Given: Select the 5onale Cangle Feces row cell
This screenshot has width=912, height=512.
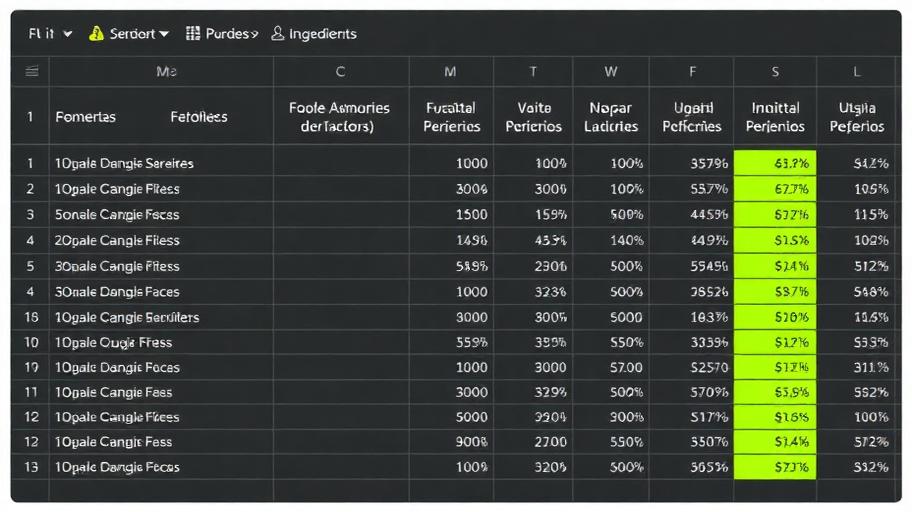Looking at the screenshot, I should pos(161,215).
